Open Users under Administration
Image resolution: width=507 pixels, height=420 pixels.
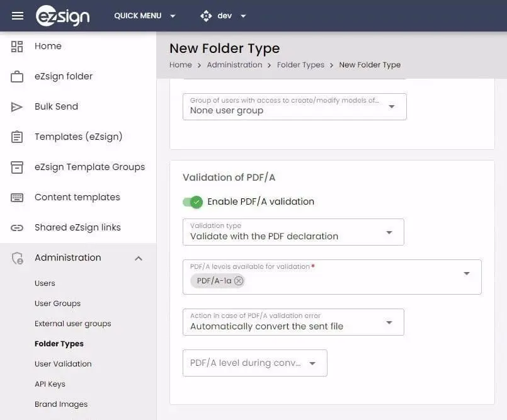point(45,283)
